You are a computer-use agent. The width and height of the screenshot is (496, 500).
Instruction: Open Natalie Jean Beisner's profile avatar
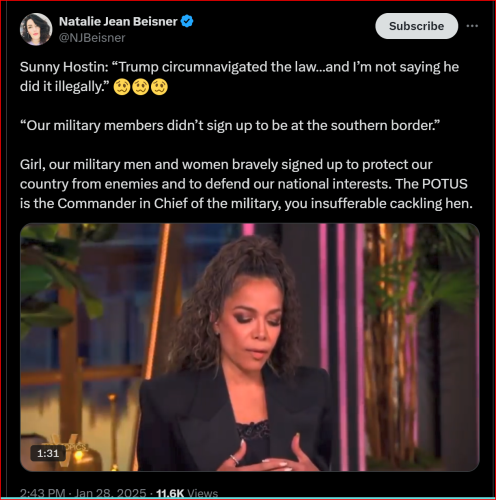tap(36, 29)
